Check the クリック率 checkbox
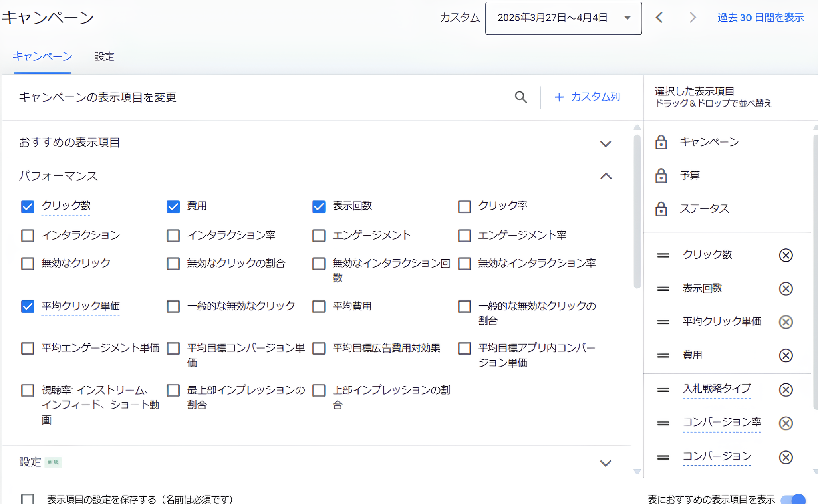The height and width of the screenshot is (504, 818). click(x=464, y=206)
